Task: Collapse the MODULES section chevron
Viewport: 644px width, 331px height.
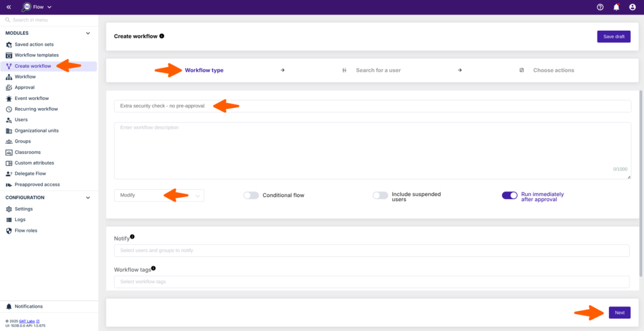Action: 87,33
